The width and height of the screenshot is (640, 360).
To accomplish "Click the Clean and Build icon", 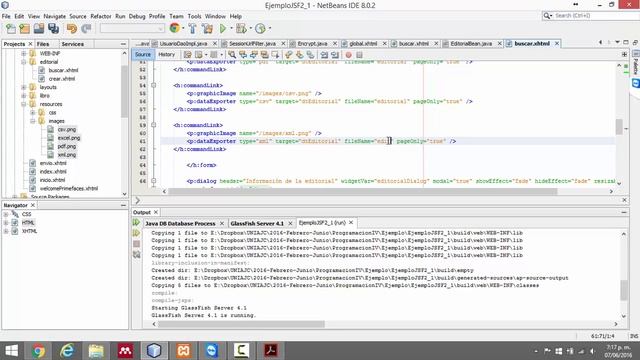I will [x=207, y=29].
